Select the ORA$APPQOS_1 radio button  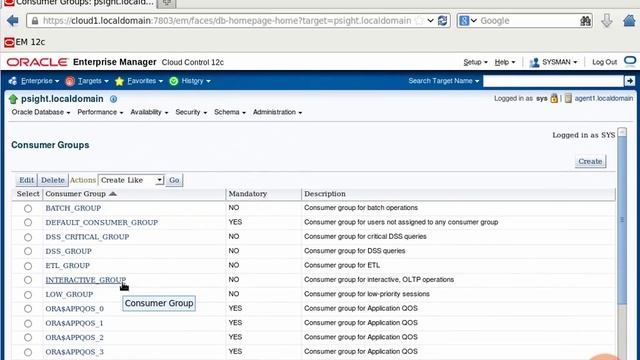(28, 324)
